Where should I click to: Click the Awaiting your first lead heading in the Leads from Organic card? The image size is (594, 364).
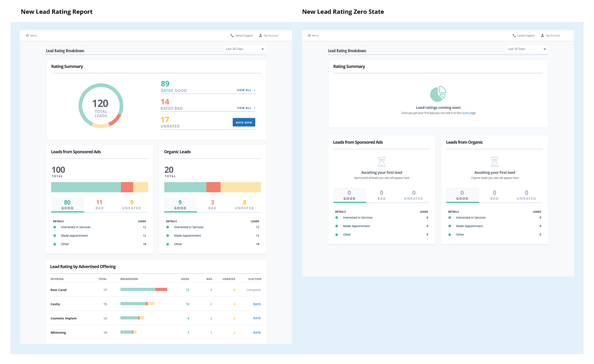pyautogui.click(x=495, y=172)
